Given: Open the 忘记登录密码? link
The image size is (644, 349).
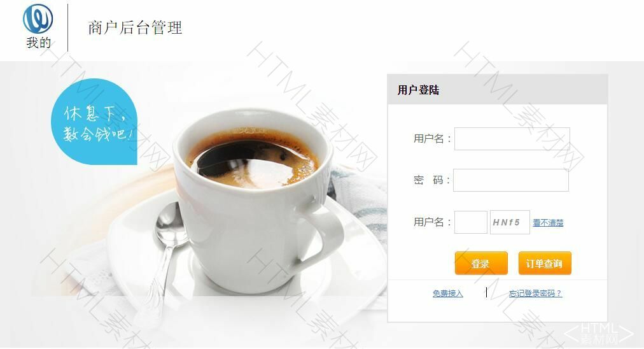Looking at the screenshot, I should pyautogui.click(x=535, y=294).
